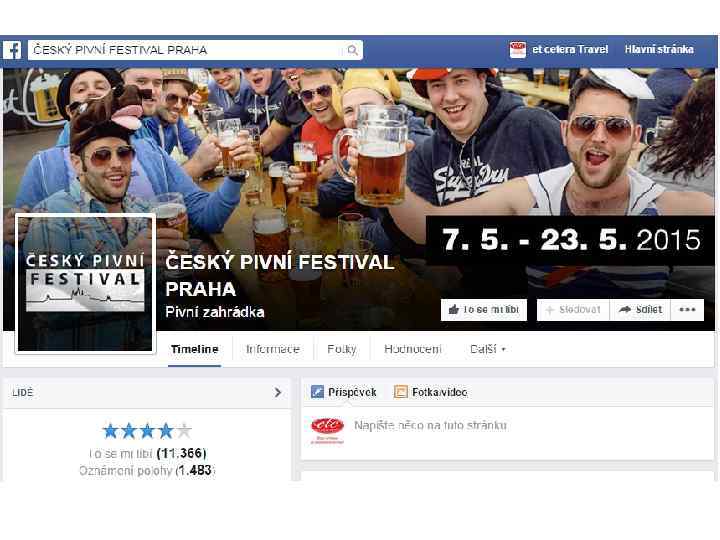This screenshot has height=540, width=720.
Task: Toggle the Sledovat follow button
Action: 573,310
